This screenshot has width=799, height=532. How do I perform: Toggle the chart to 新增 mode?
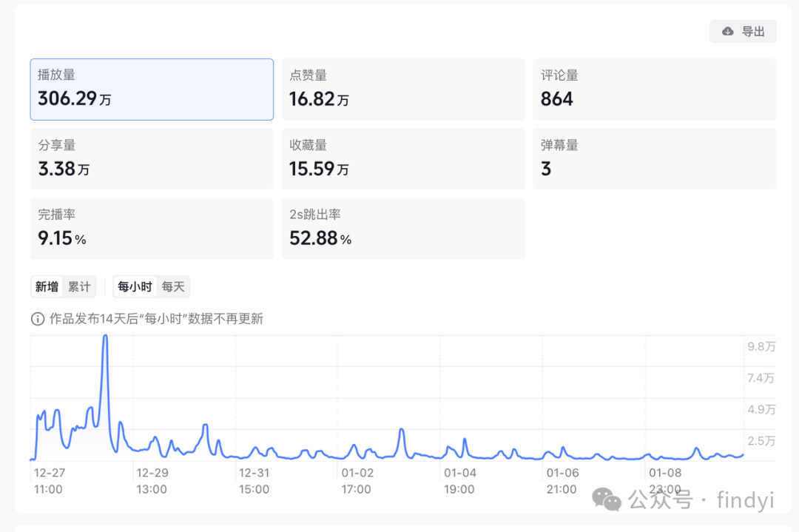(x=47, y=287)
